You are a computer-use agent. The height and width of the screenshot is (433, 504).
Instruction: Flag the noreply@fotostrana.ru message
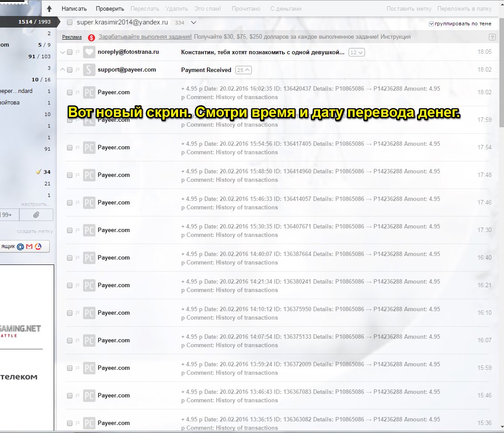(x=77, y=52)
